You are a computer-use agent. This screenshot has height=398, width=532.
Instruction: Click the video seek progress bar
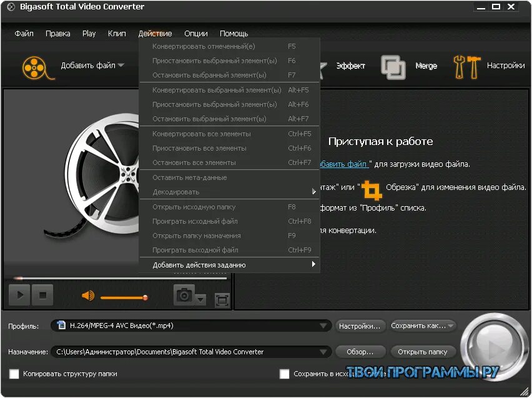coord(119,278)
